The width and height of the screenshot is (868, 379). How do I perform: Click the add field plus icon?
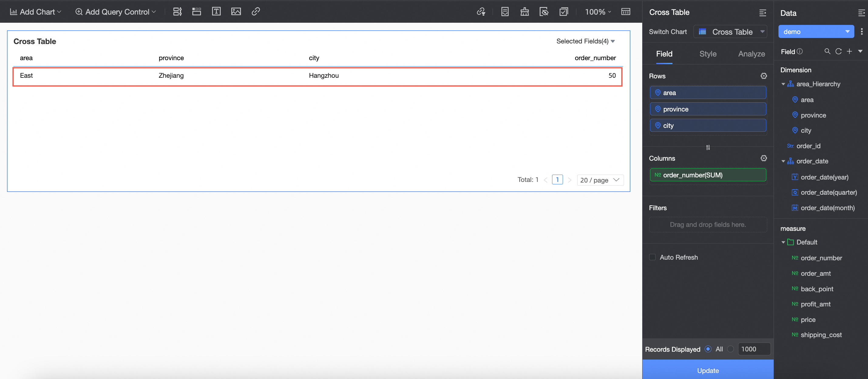coord(849,51)
